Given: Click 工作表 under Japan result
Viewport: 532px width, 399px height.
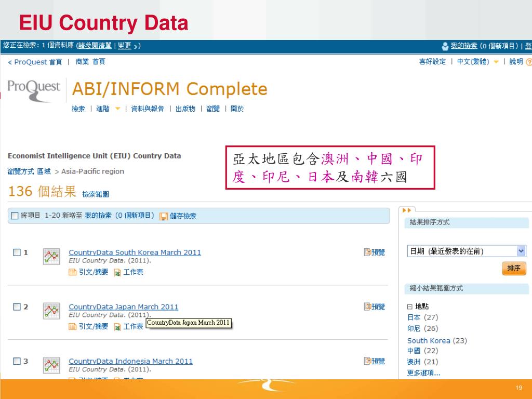Looking at the screenshot, I should 133,326.
